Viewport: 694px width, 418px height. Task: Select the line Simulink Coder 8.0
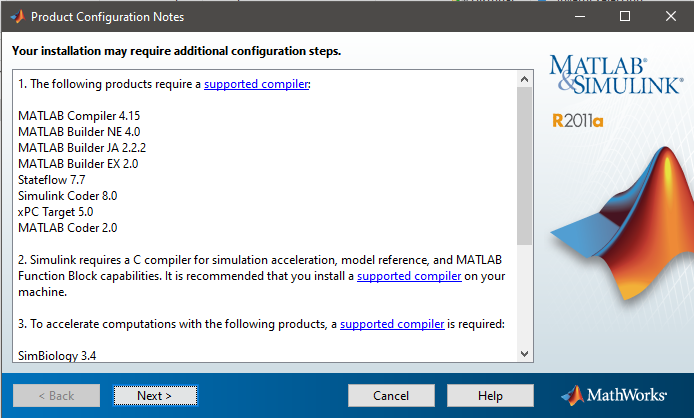point(67,196)
